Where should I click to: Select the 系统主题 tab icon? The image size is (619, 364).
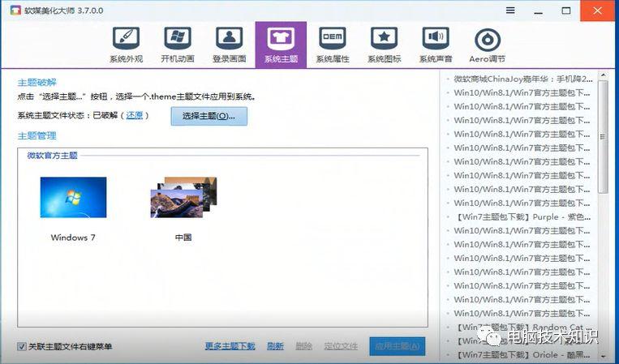click(281, 45)
